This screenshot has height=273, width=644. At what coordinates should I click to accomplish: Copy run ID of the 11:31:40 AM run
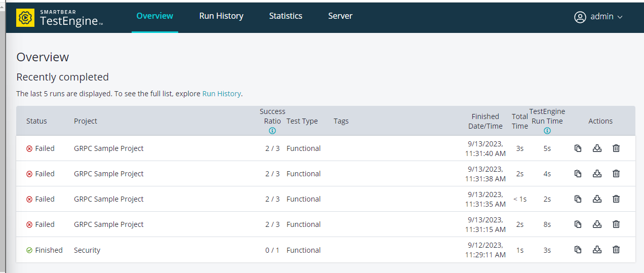click(x=578, y=148)
